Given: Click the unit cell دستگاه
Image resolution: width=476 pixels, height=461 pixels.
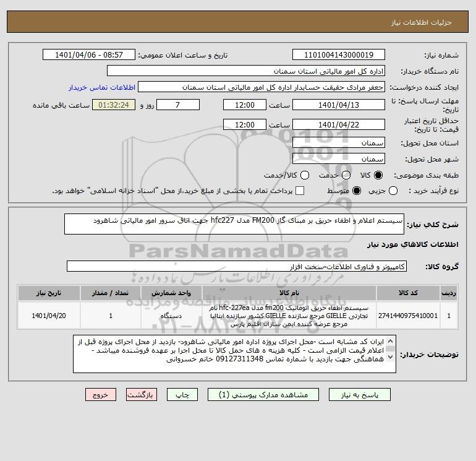Looking at the screenshot, I should (x=171, y=316).
